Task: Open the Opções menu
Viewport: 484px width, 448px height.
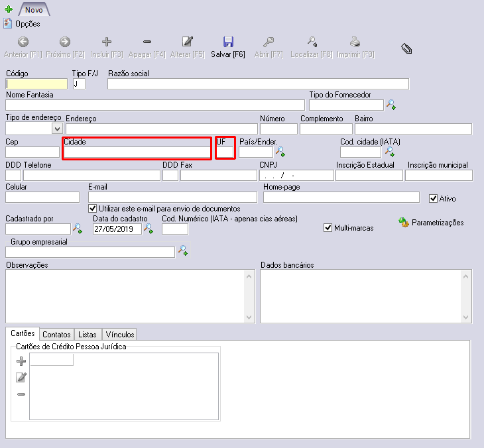Action: tap(22, 24)
